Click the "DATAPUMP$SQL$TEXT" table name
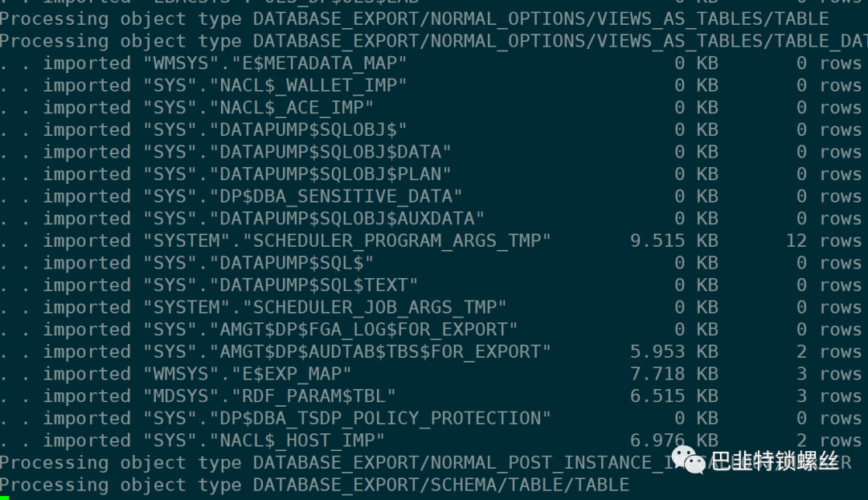Image resolution: width=868 pixels, height=500 pixels. pos(313,285)
